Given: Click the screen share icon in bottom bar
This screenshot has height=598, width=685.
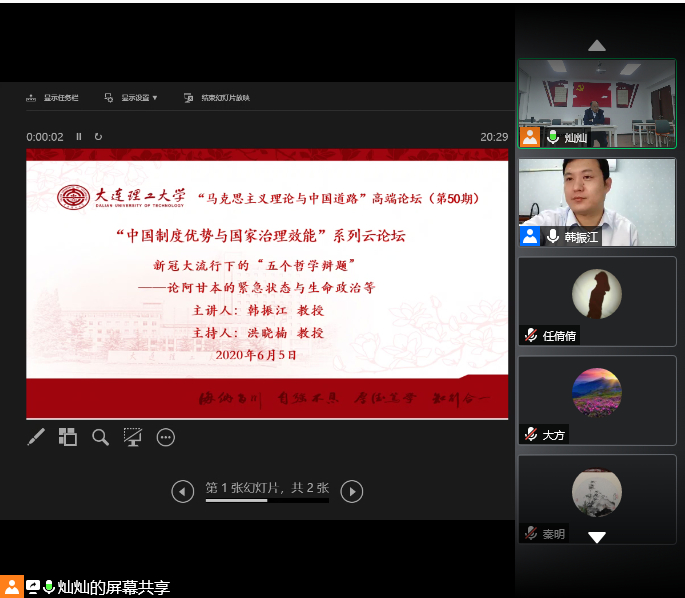Looking at the screenshot, I should click(x=33, y=587).
